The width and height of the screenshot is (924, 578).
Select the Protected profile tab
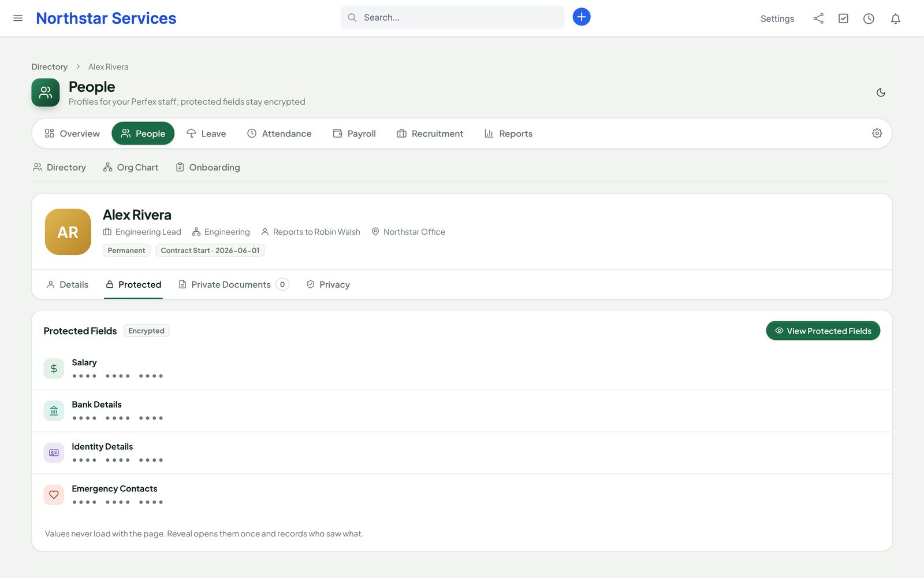pos(133,284)
